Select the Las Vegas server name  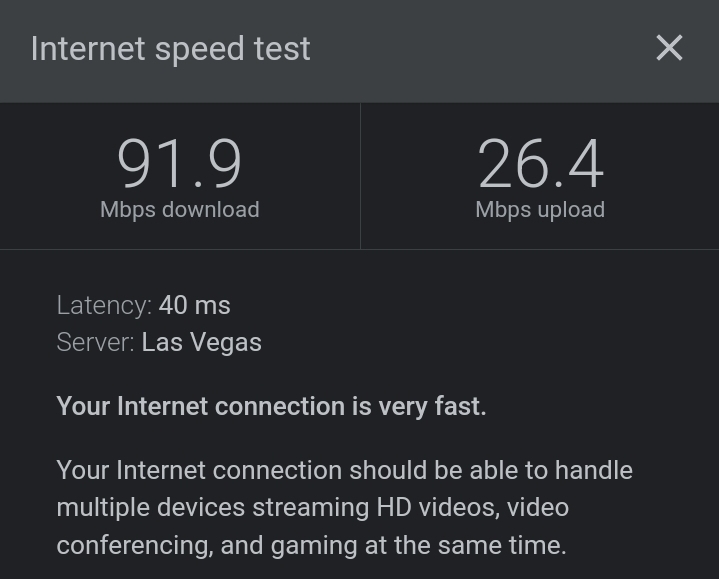click(201, 342)
